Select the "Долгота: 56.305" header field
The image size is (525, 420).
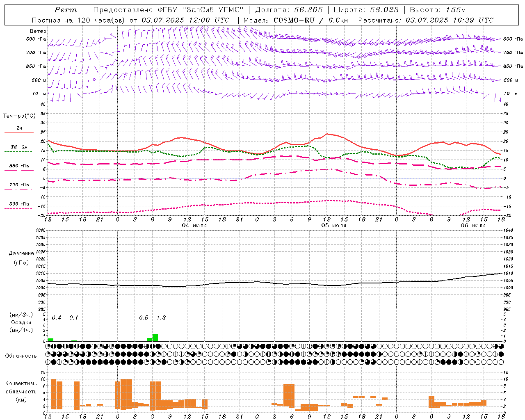pyautogui.click(x=289, y=10)
